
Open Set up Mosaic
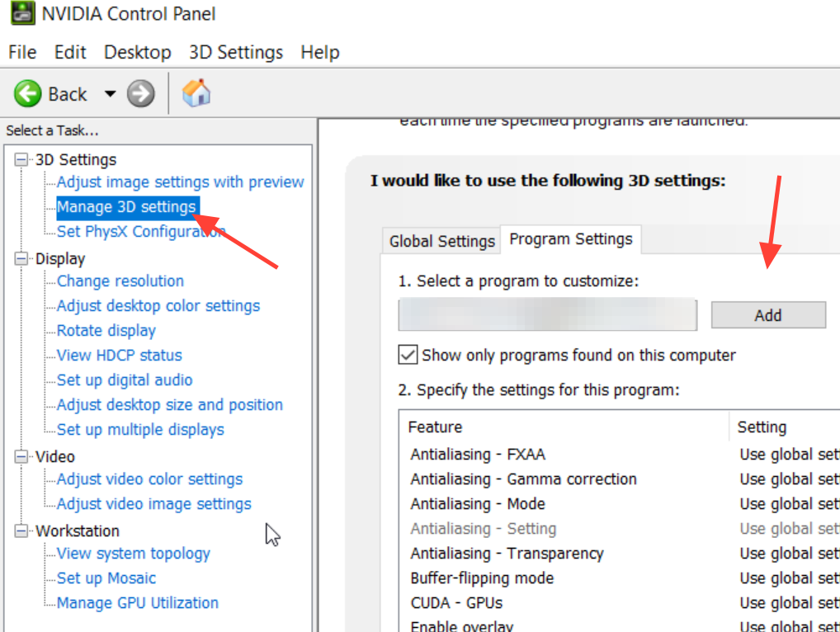pos(106,578)
